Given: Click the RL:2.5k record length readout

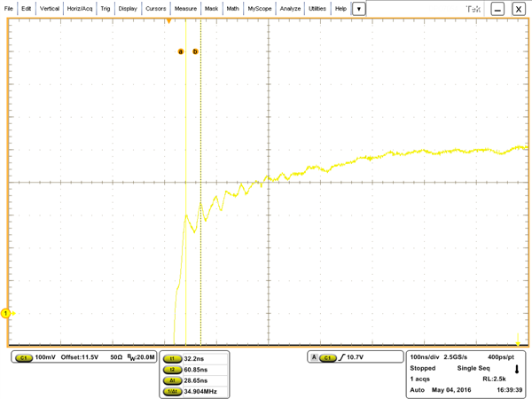Looking at the screenshot, I should (x=495, y=379).
